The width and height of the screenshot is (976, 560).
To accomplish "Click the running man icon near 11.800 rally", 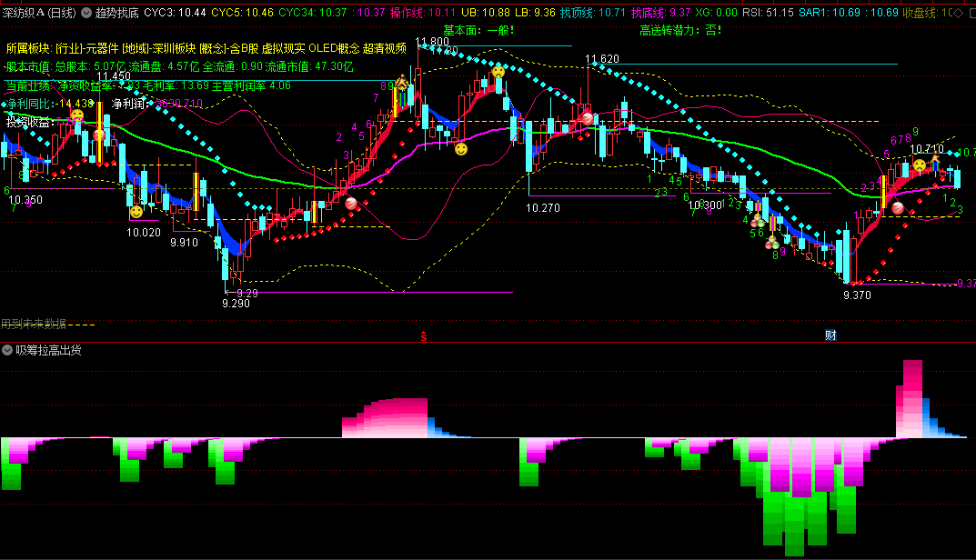I will click(402, 82).
